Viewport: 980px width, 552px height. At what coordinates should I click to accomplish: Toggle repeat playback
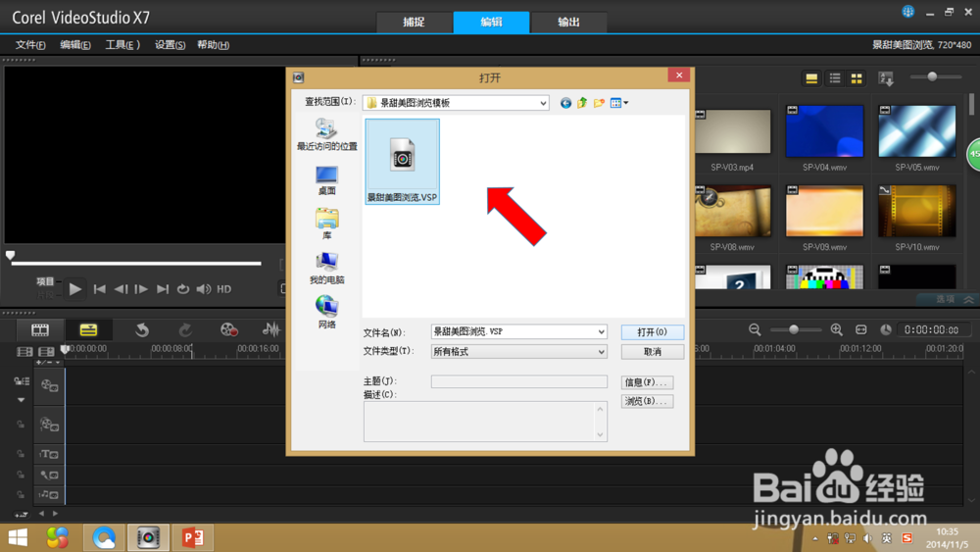(x=183, y=289)
